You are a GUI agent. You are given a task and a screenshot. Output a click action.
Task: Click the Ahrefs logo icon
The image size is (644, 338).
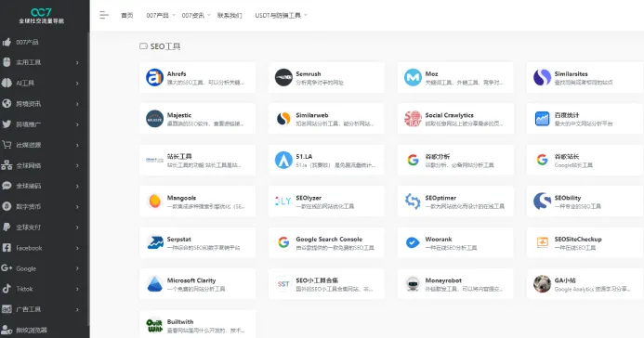tap(155, 77)
